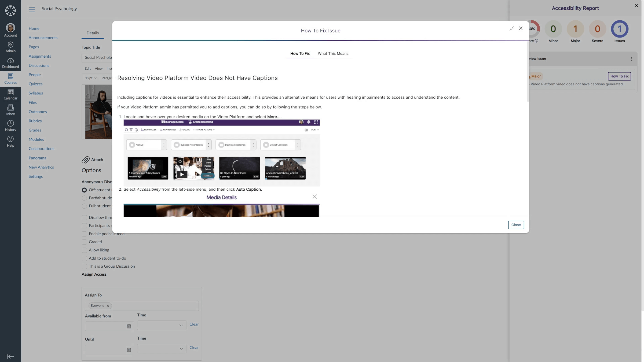This screenshot has width=644, height=362.
Task: Click the Severe issues count circle
Action: (597, 29)
